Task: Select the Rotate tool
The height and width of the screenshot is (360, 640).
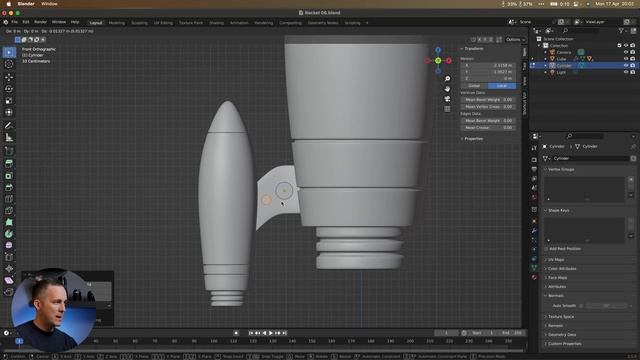Action: coord(9,89)
